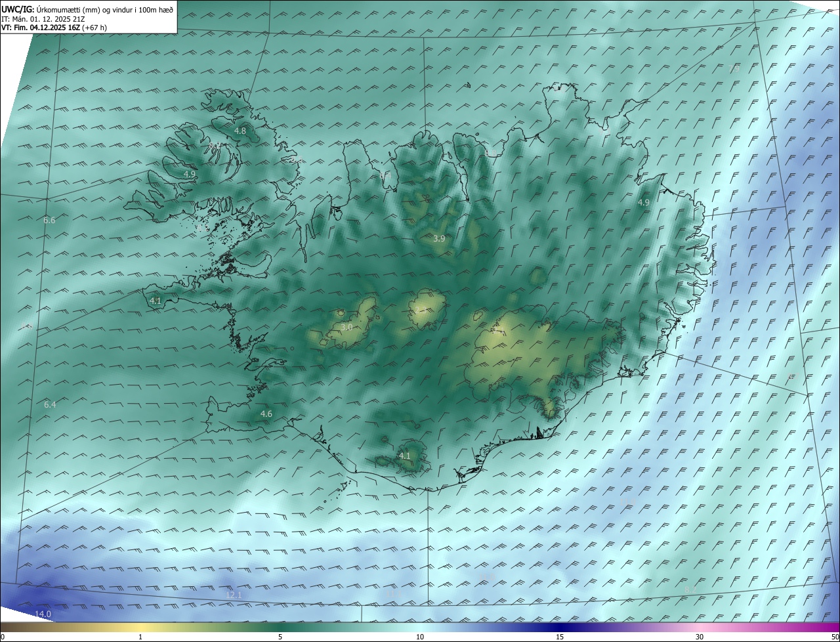Click the '15' tick on the color scale
Viewport: 840px width, 642px height.
(x=560, y=637)
